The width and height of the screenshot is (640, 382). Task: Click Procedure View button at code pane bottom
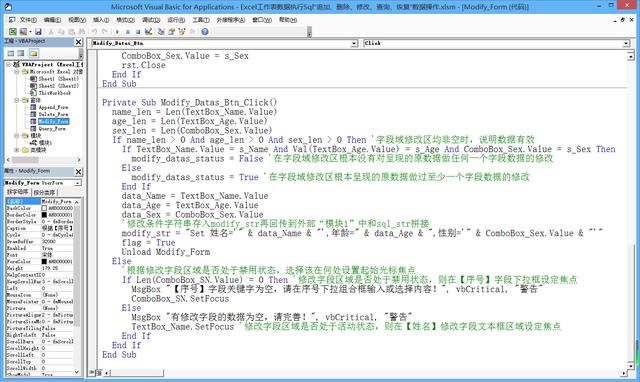click(92, 373)
